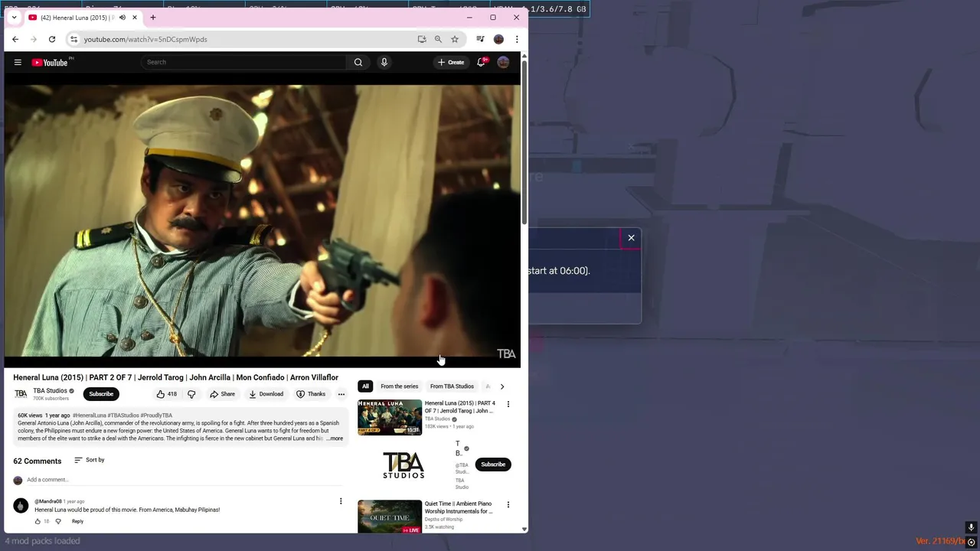Open the Quiet Time live stream thumbnail
980x551 pixels.
click(390, 517)
